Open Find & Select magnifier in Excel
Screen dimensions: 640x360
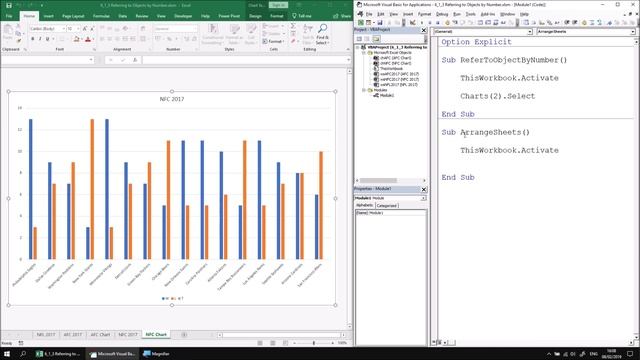322,34
